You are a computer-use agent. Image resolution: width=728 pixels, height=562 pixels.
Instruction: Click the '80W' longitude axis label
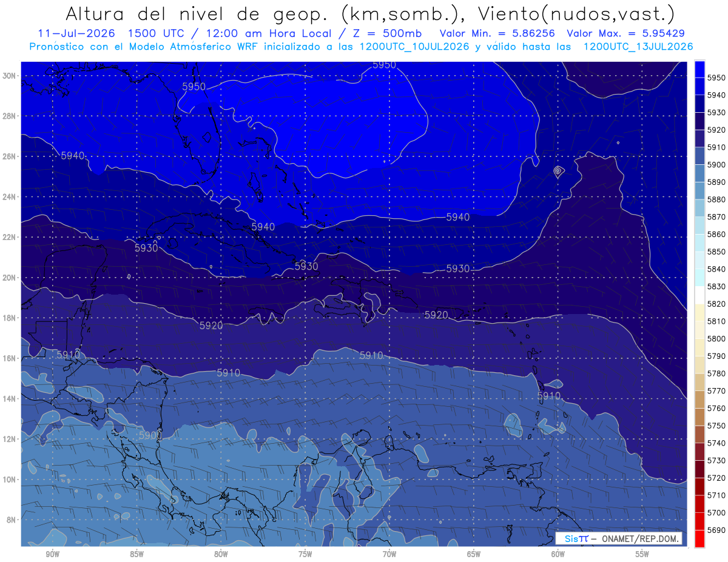[221, 554]
